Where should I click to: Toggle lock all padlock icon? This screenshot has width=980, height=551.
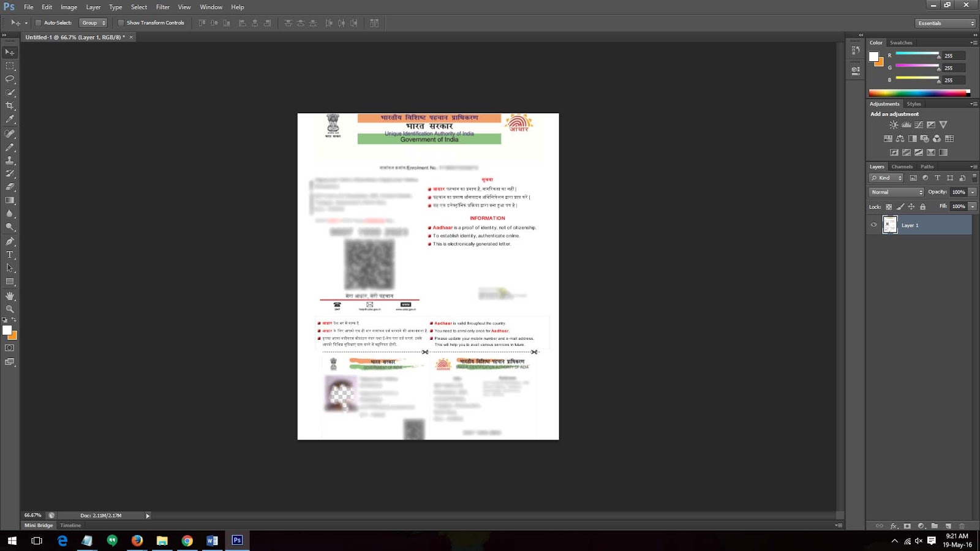click(x=922, y=207)
